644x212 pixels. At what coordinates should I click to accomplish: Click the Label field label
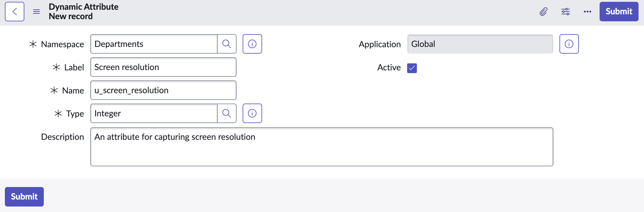pos(74,67)
